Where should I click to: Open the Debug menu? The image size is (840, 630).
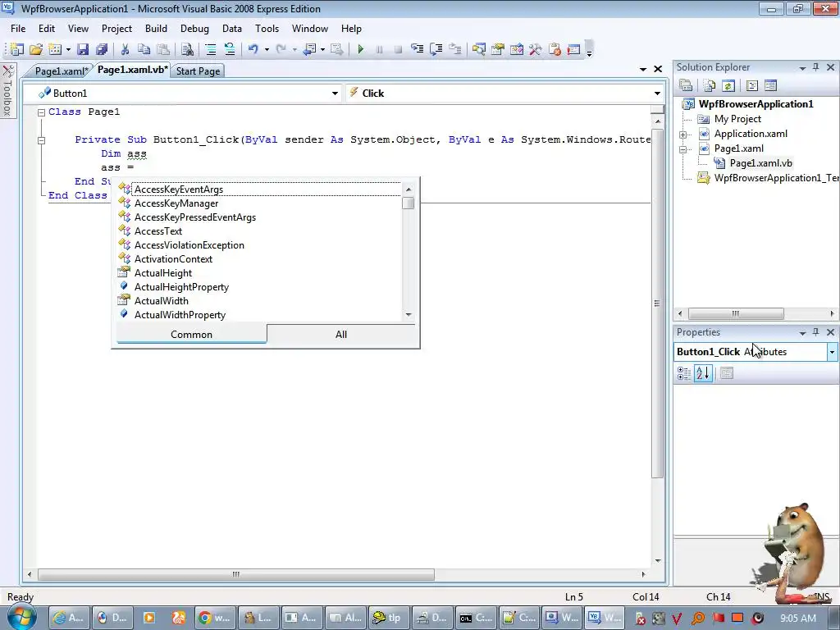pyautogui.click(x=194, y=29)
